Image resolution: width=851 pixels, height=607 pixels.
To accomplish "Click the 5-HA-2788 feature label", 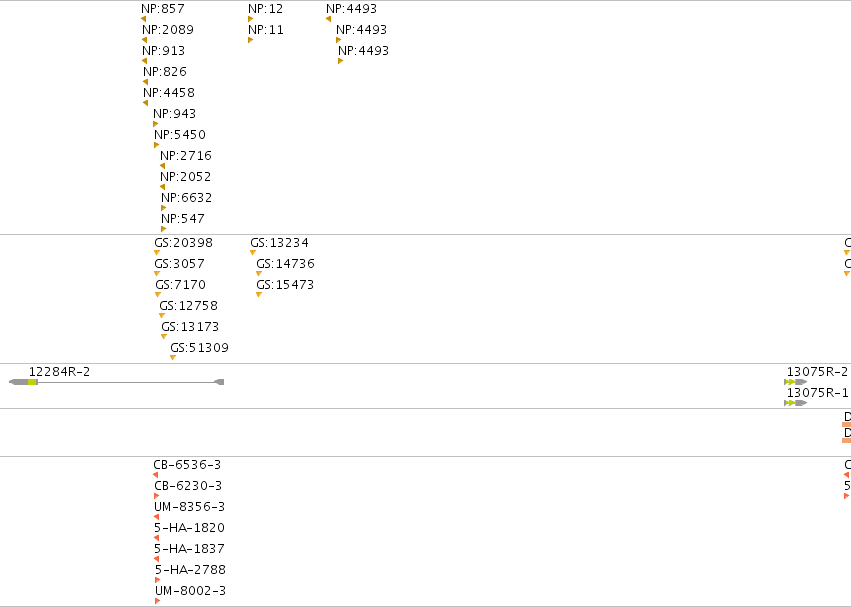I will (190, 570).
